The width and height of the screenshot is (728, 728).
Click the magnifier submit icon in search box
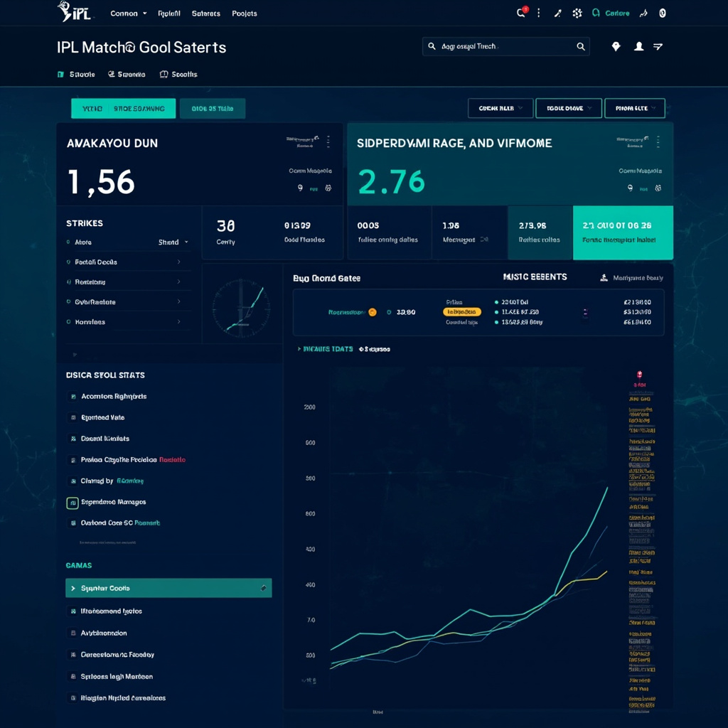pyautogui.click(x=580, y=46)
